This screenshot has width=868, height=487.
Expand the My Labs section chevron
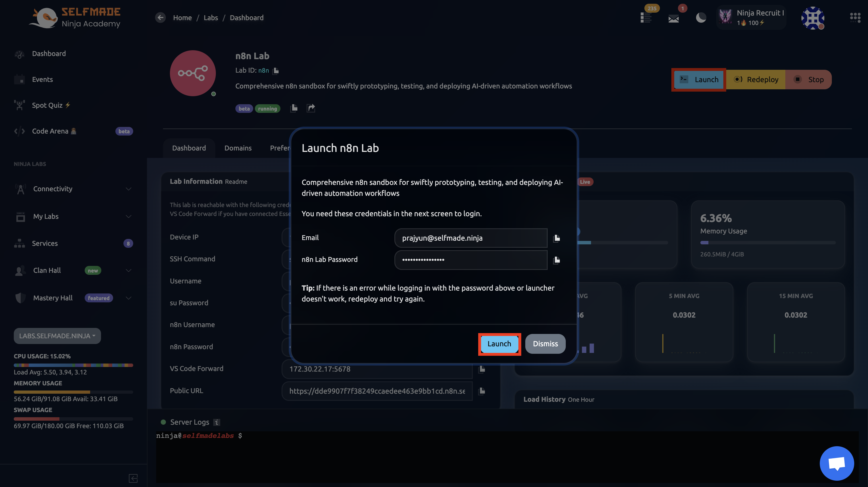point(128,217)
